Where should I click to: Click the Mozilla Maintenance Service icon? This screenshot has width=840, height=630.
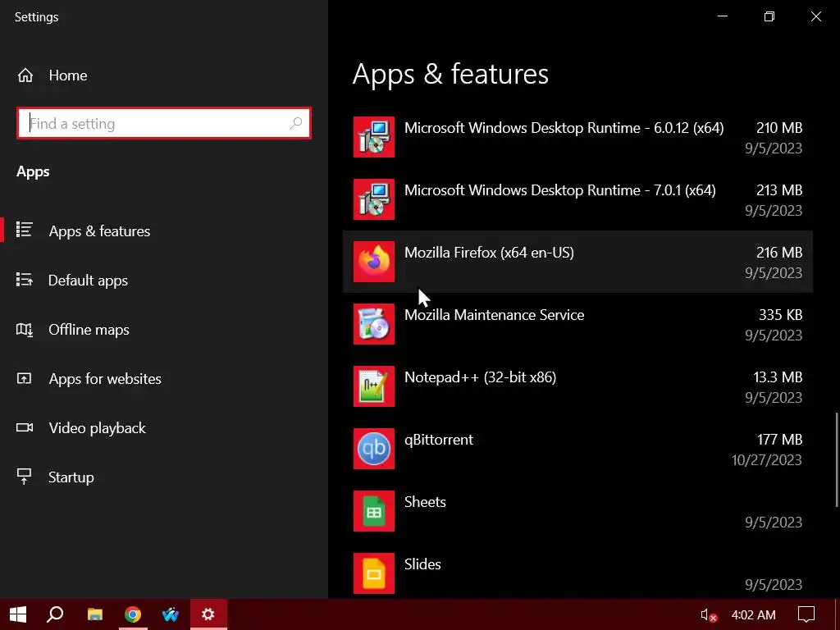[374, 324]
